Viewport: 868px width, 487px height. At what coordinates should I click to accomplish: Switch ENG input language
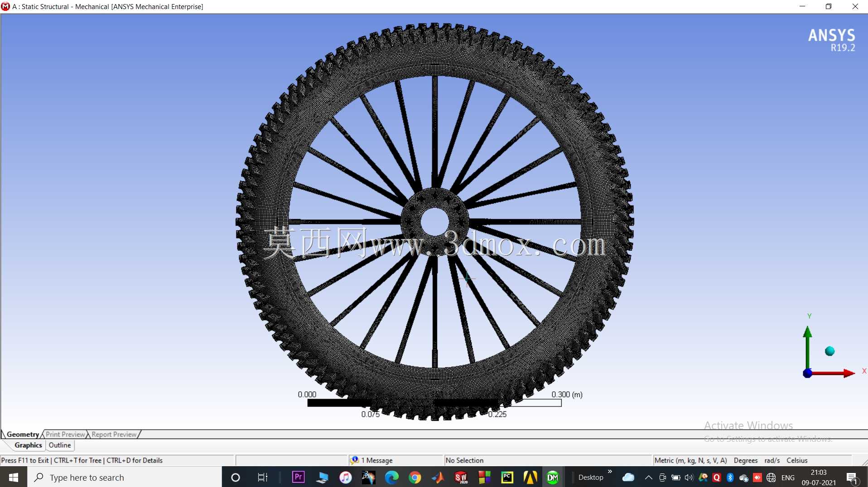(788, 477)
